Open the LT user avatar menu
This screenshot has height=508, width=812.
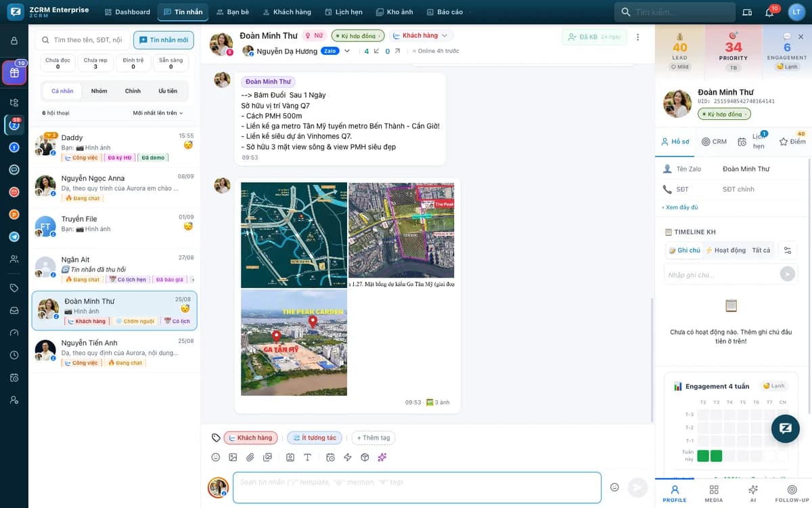796,12
